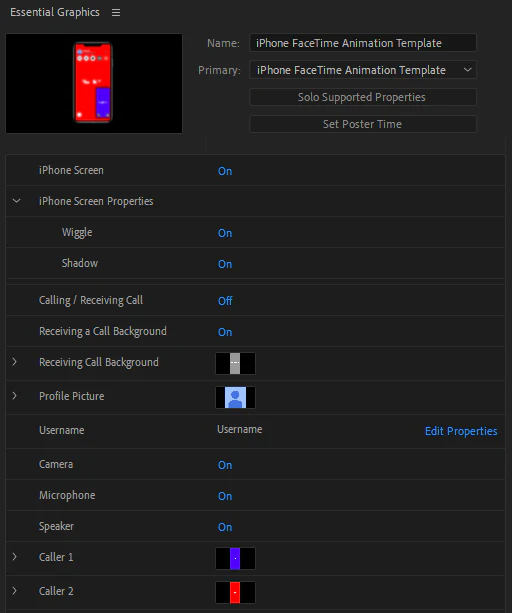This screenshot has height=613, width=512.
Task: Expand the Caller 1 row
Action: click(14, 557)
